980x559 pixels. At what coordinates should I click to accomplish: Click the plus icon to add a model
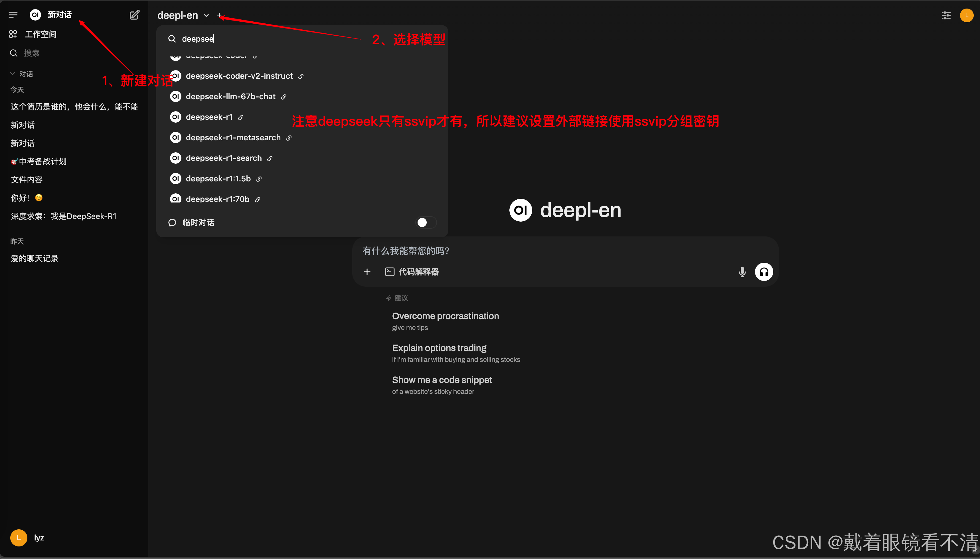219,15
